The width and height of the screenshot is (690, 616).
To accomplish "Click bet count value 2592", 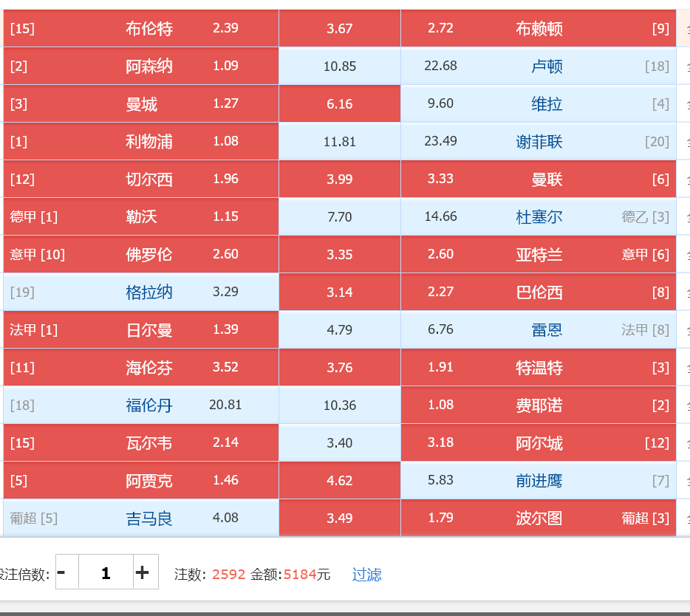I will pos(228,575).
